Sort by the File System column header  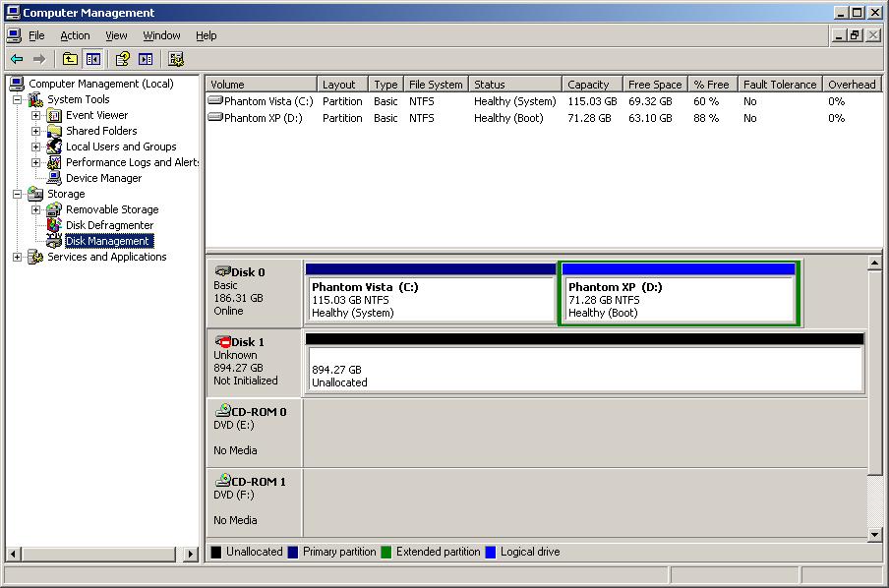pos(436,84)
